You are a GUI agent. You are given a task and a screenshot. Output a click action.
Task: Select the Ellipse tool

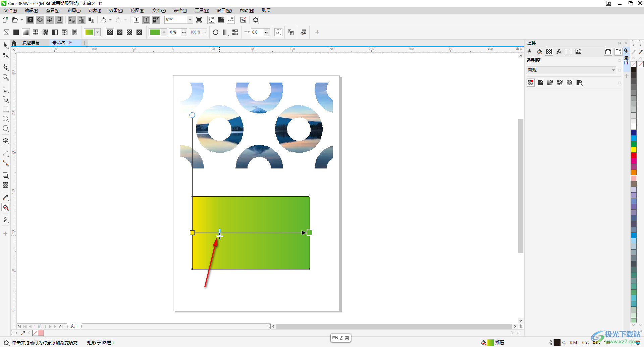pyautogui.click(x=5, y=119)
